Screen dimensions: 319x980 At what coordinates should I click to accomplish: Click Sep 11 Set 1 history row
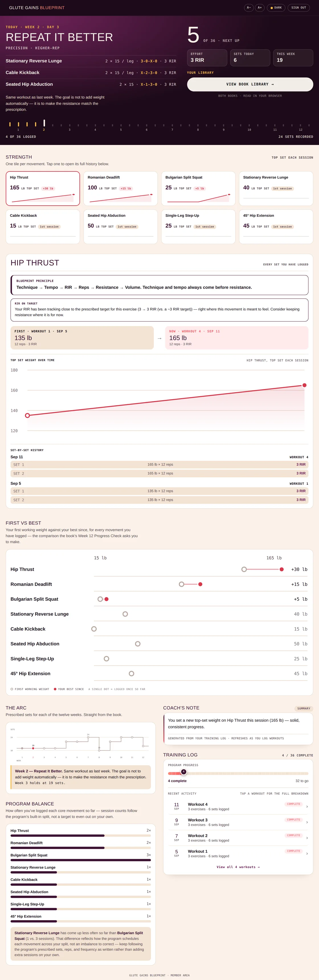pyautogui.click(x=159, y=465)
